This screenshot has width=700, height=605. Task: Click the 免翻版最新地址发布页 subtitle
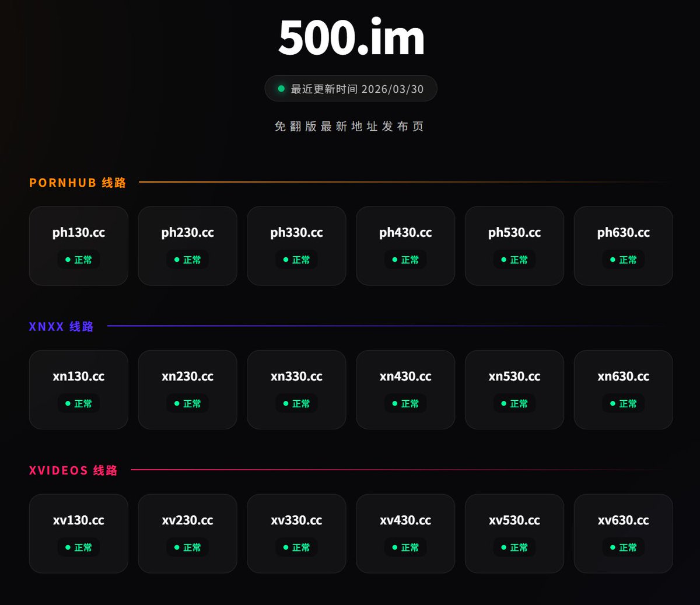point(349,127)
